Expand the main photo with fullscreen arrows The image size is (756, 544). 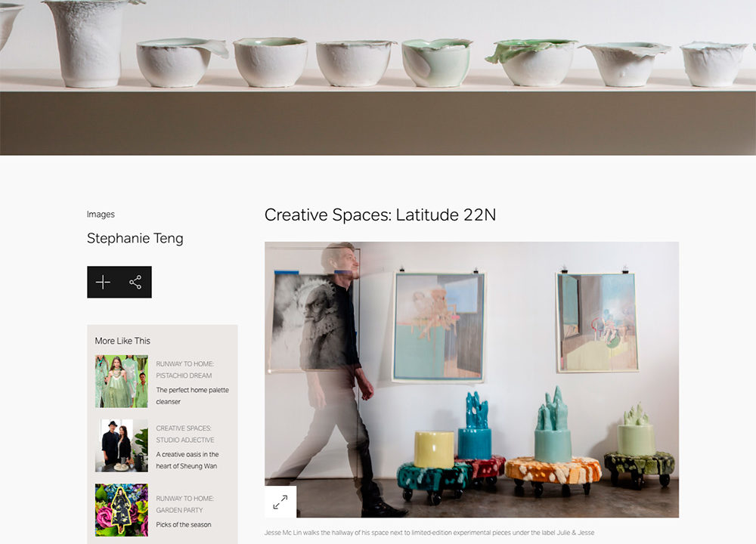pos(280,502)
